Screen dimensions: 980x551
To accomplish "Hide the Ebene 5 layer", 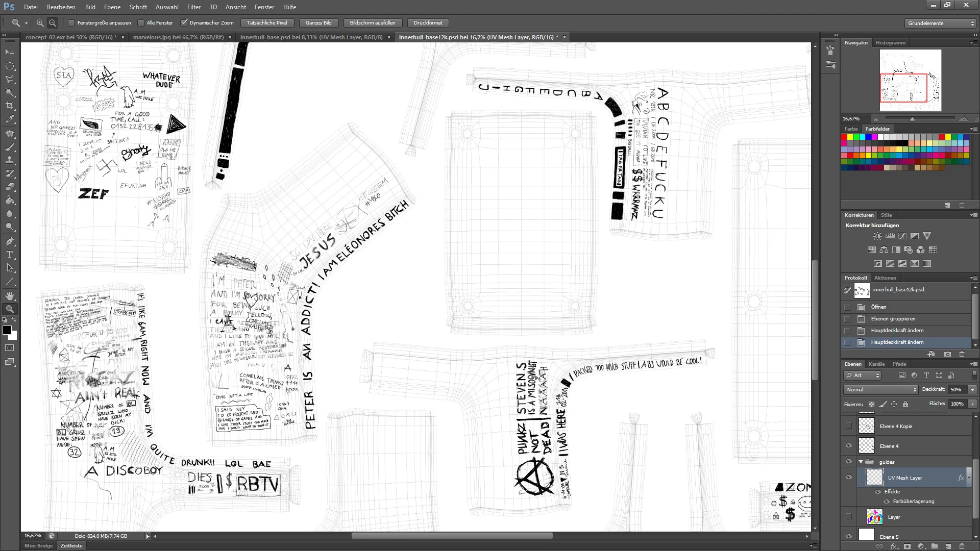I will tap(849, 537).
